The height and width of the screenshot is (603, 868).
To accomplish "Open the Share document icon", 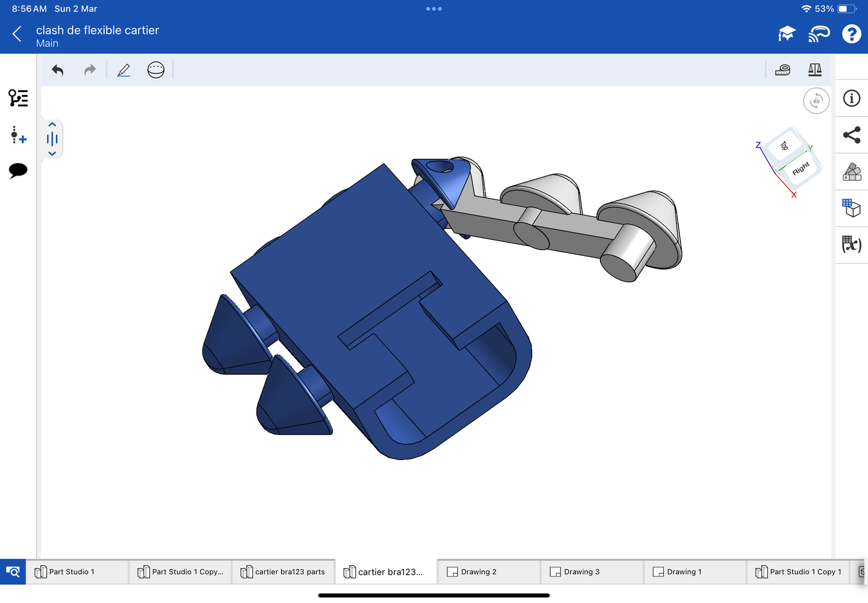I will (x=852, y=135).
